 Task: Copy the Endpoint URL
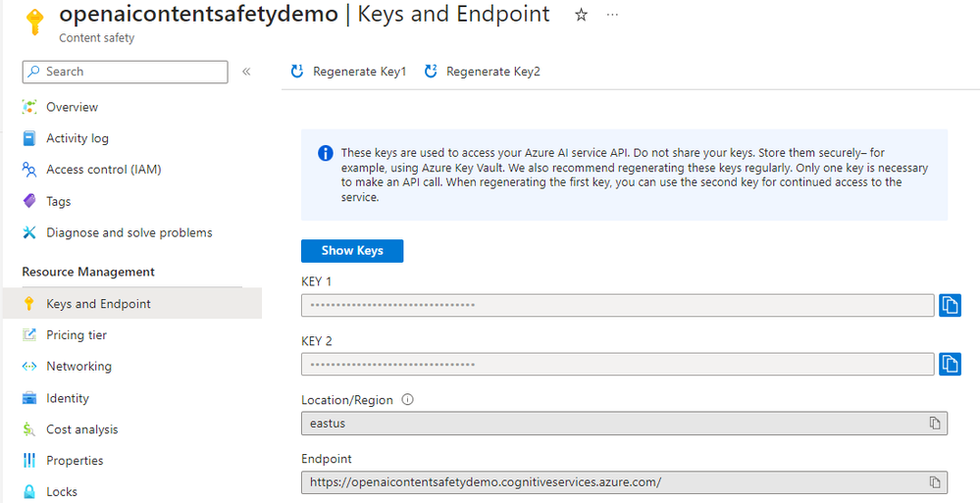[x=935, y=482]
